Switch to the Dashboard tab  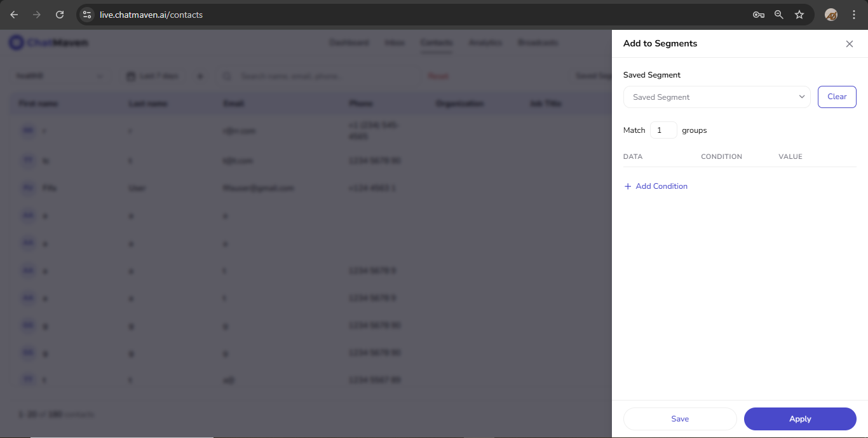click(349, 43)
